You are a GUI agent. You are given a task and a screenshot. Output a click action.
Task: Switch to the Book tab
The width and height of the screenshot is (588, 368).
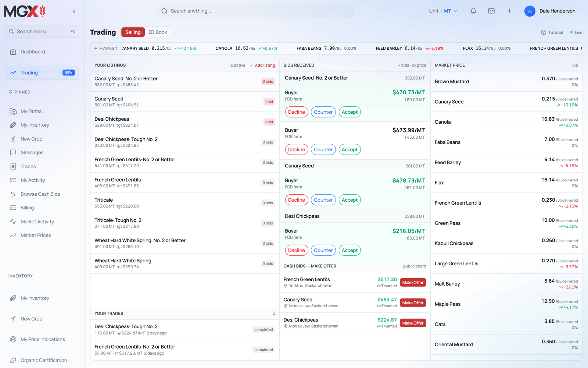(158, 32)
